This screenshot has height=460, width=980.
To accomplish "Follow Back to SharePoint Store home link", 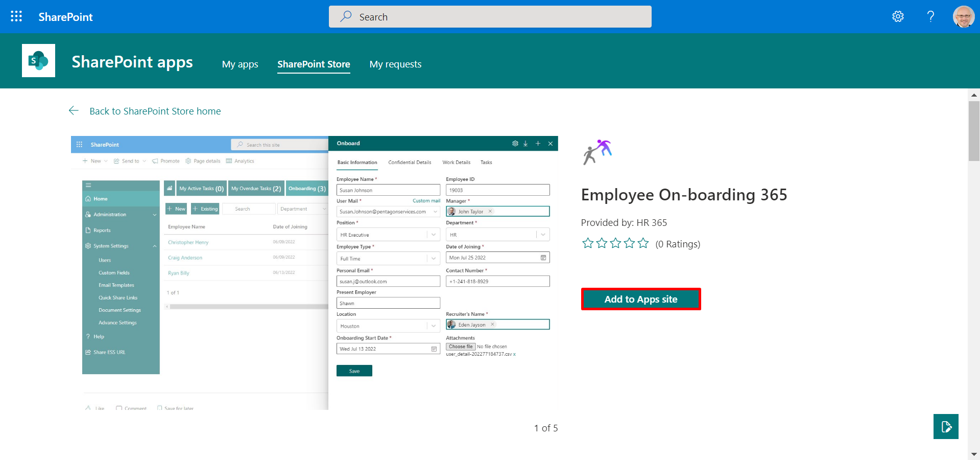I will click(x=155, y=111).
